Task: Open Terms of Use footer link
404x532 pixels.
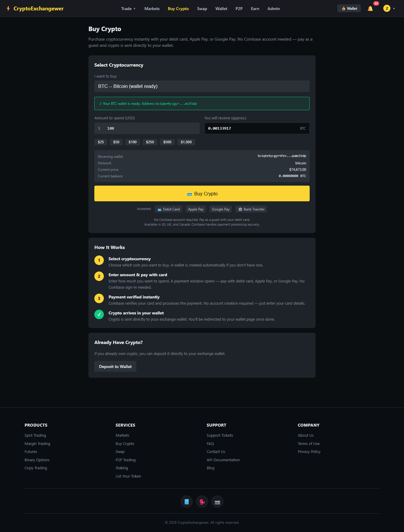Action: (x=309, y=444)
